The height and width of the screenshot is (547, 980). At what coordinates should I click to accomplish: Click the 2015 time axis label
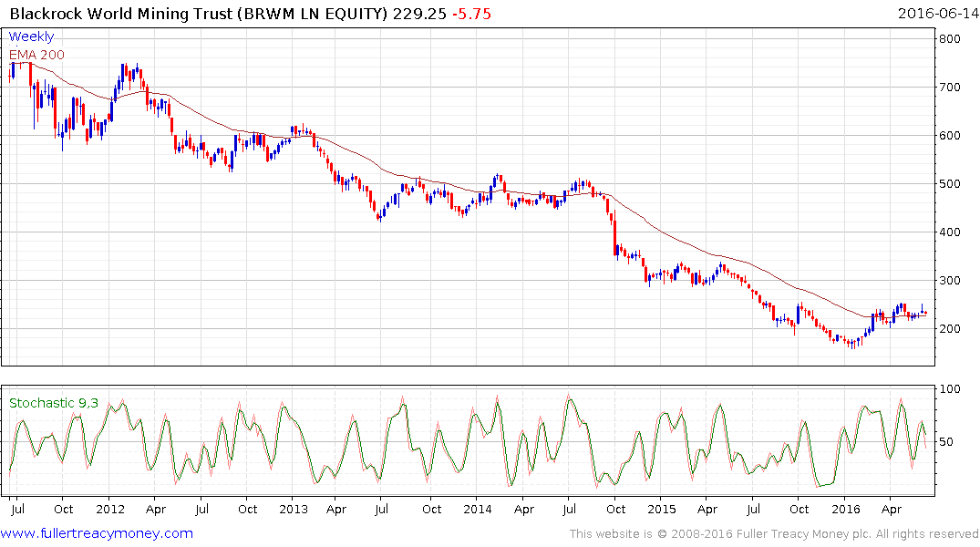click(x=662, y=510)
